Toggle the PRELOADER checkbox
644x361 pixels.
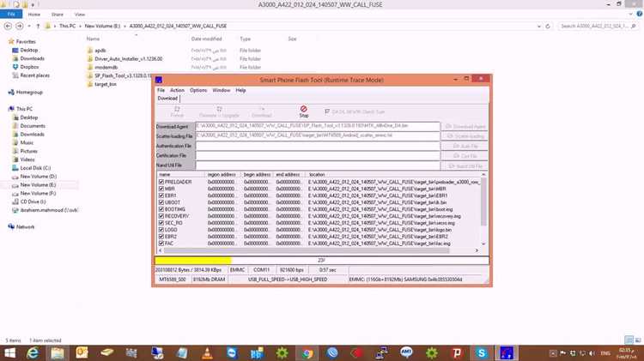click(161, 182)
